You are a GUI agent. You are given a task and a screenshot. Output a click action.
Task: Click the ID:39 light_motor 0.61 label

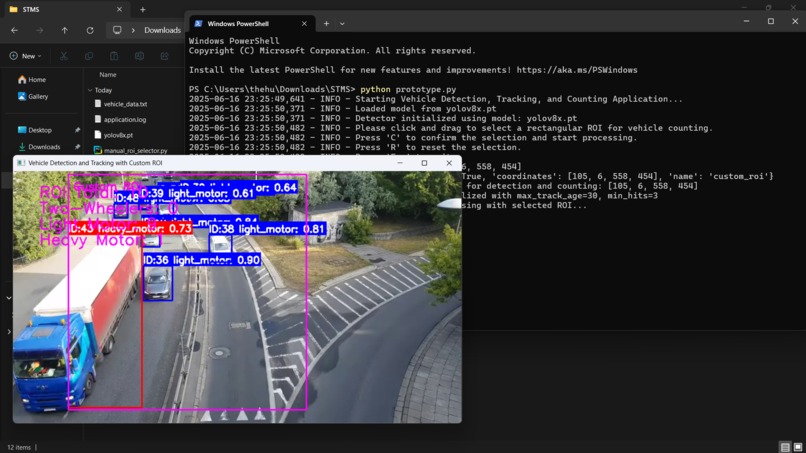click(x=197, y=193)
